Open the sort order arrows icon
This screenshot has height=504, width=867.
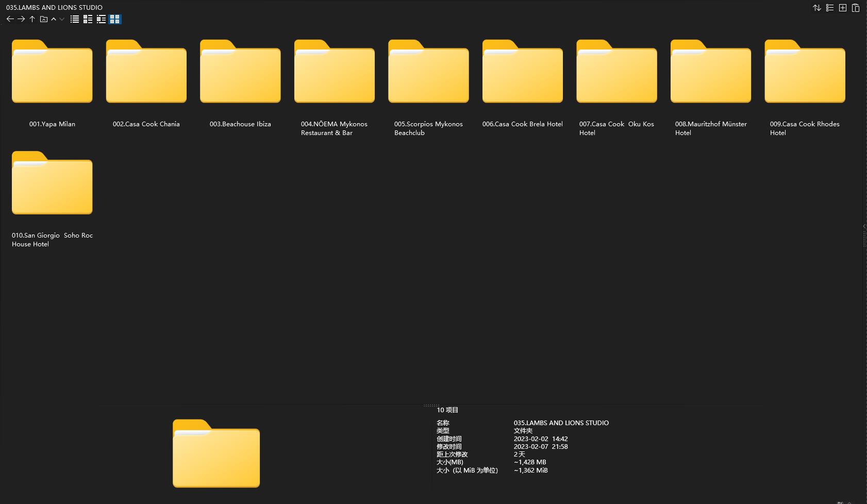(817, 8)
